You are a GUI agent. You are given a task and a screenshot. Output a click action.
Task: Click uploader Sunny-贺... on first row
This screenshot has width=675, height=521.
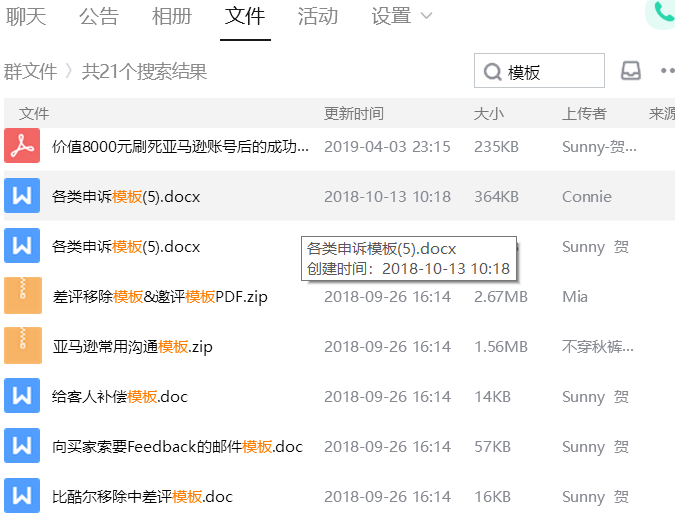599,147
